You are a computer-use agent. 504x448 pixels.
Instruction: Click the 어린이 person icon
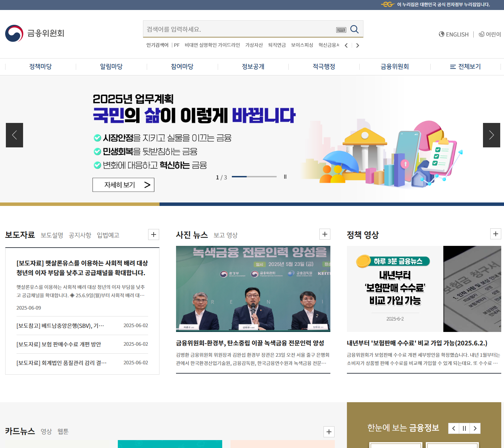pos(481,34)
